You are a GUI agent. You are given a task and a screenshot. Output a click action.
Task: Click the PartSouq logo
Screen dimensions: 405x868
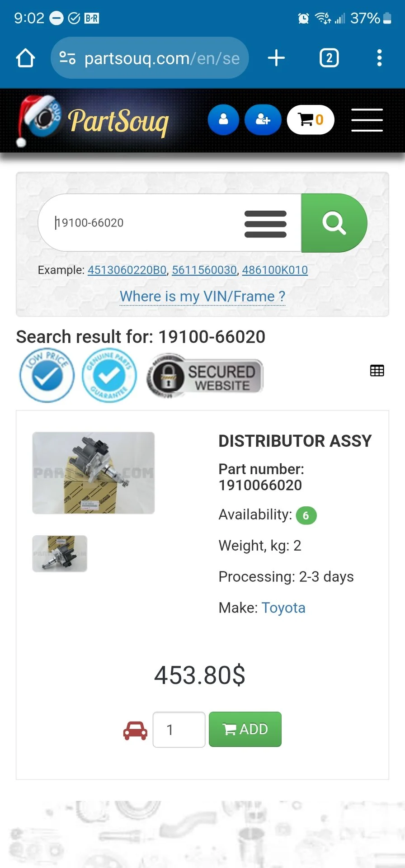[x=93, y=121]
